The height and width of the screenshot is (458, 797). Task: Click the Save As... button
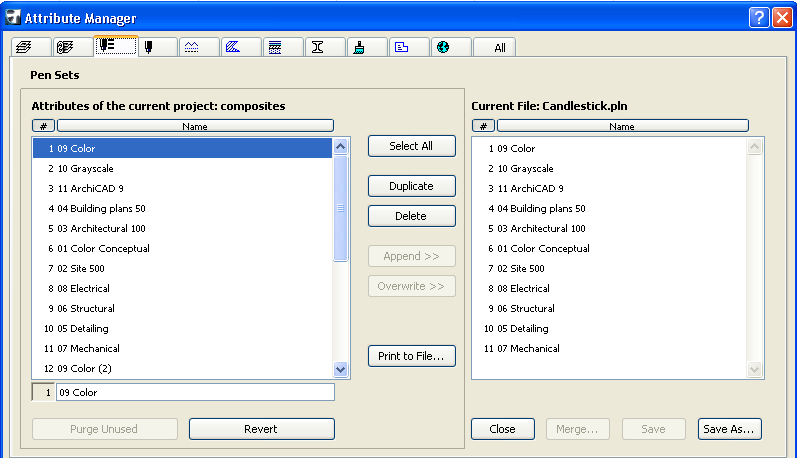tap(729, 429)
